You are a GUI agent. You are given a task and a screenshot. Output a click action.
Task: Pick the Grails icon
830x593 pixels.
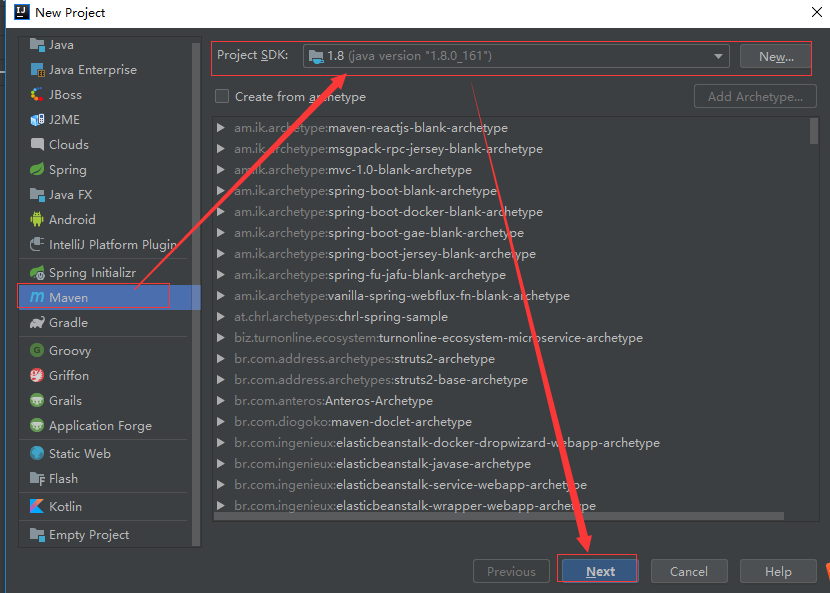pyautogui.click(x=37, y=400)
